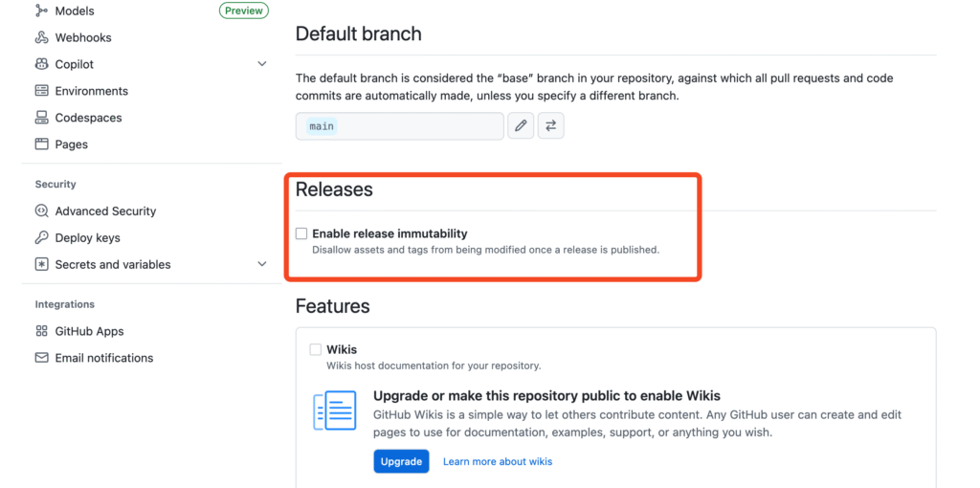The image size is (980, 488).
Task: Click the Email notifications envelope icon
Action: [x=41, y=358]
